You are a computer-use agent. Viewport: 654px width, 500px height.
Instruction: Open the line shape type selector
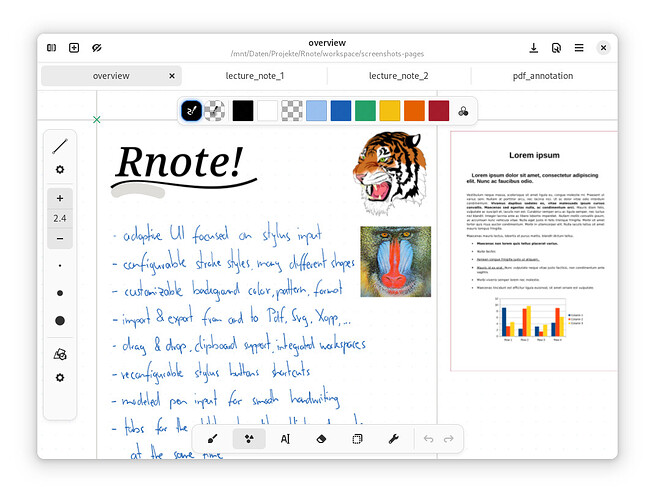(60, 146)
